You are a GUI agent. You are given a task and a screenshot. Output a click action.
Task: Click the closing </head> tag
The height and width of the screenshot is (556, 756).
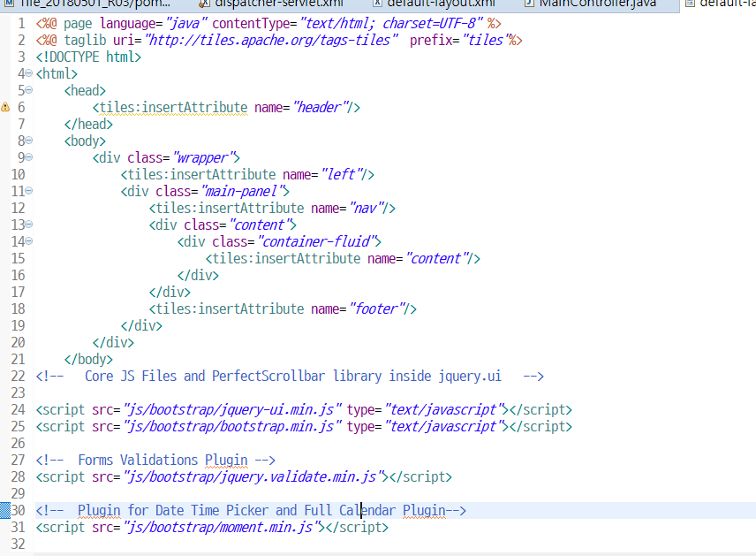tap(88, 124)
